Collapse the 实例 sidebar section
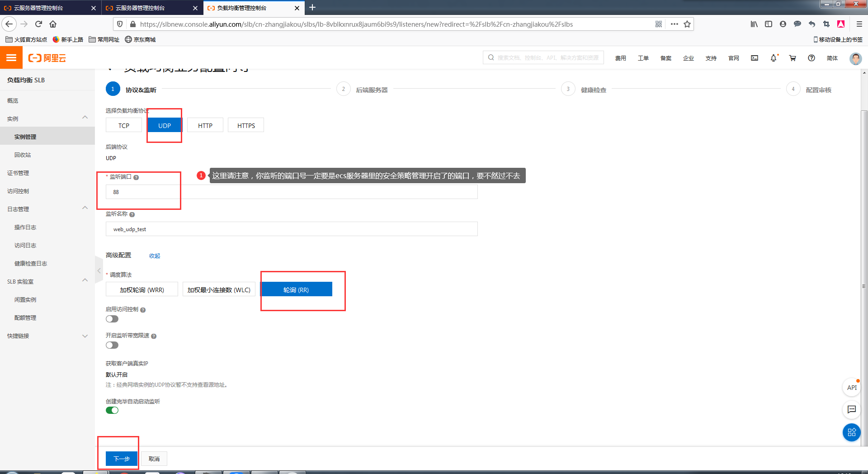Viewport: 868px width, 474px height. 85,118
